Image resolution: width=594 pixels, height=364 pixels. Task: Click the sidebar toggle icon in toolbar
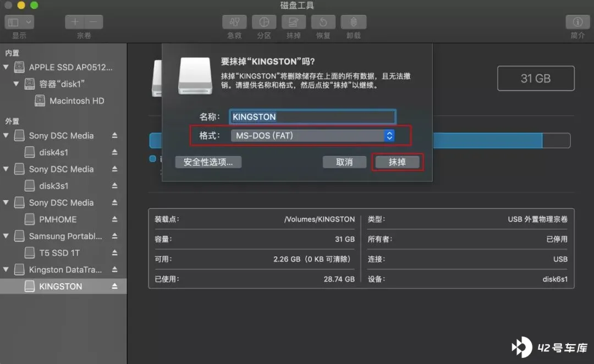point(14,22)
